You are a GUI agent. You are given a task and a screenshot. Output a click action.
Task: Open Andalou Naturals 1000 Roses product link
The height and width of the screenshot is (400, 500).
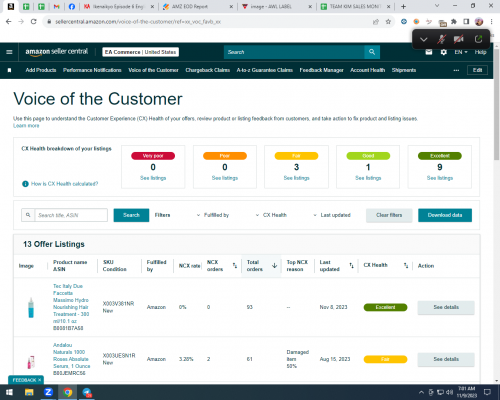tap(71, 355)
